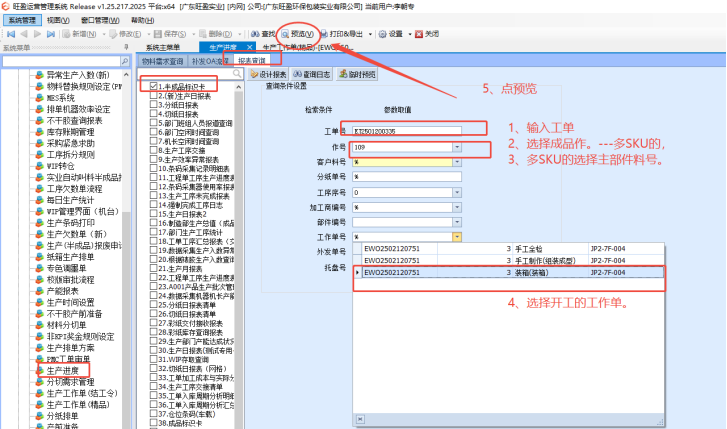Check 38.成品标识卡 checkbox
The image size is (727, 429).
pyautogui.click(x=153, y=423)
